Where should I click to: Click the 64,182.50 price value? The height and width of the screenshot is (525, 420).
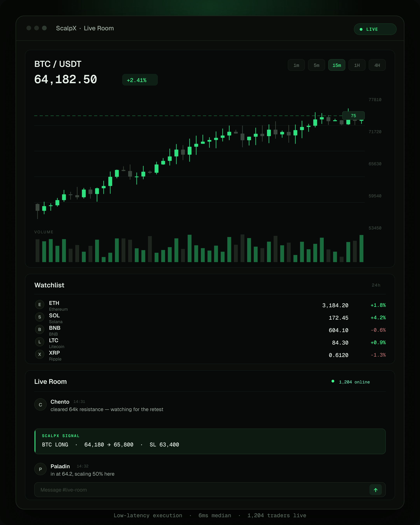click(66, 80)
